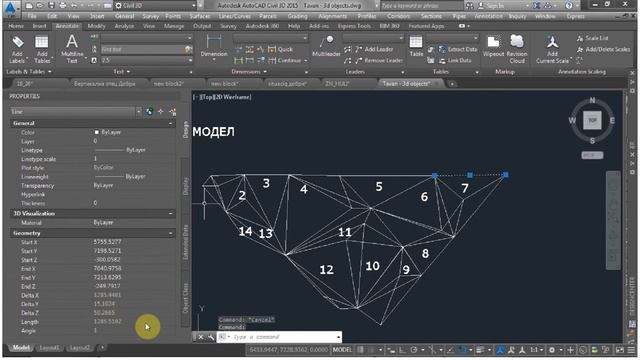The image size is (640, 360).
Task: Open the Surfaces menu
Action: click(200, 16)
